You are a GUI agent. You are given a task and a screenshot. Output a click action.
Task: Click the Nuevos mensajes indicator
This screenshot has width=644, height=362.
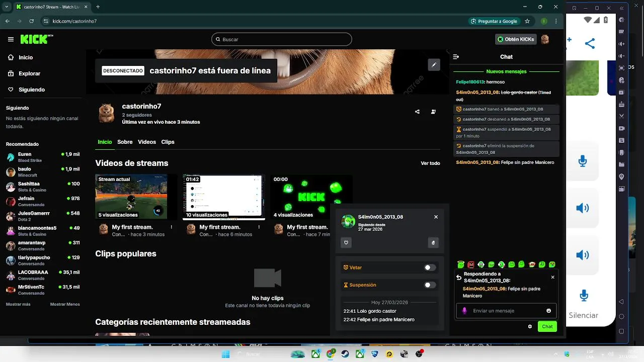coord(506,71)
